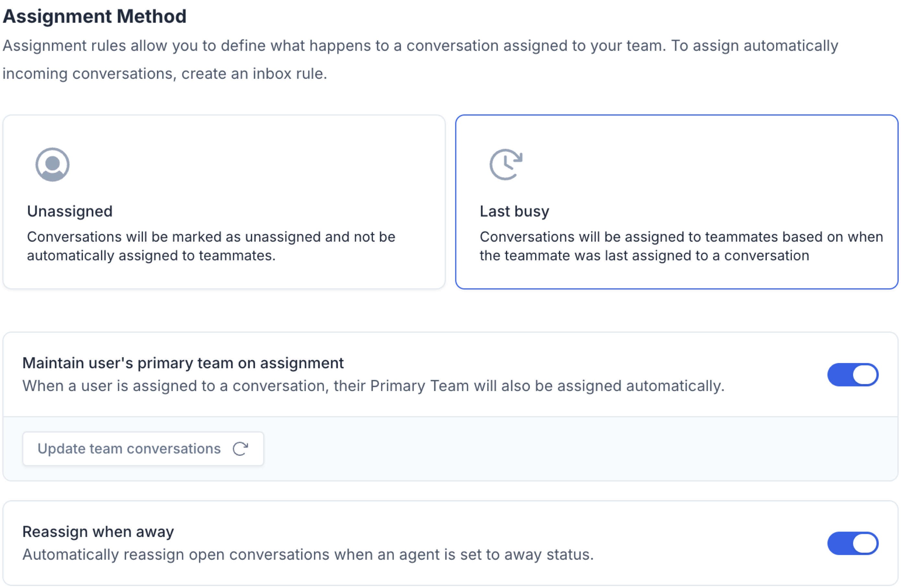Click the "Maintain user's primary team on assignment" label
901x588 pixels.
point(183,363)
